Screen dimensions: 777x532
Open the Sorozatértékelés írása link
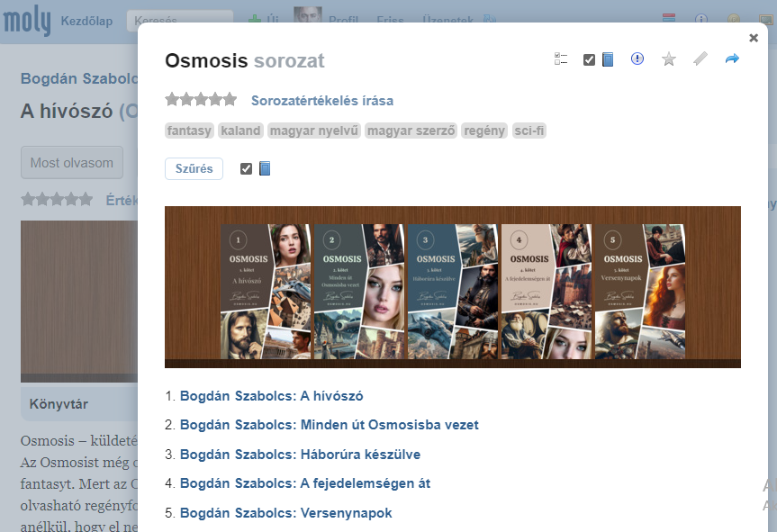(321, 101)
